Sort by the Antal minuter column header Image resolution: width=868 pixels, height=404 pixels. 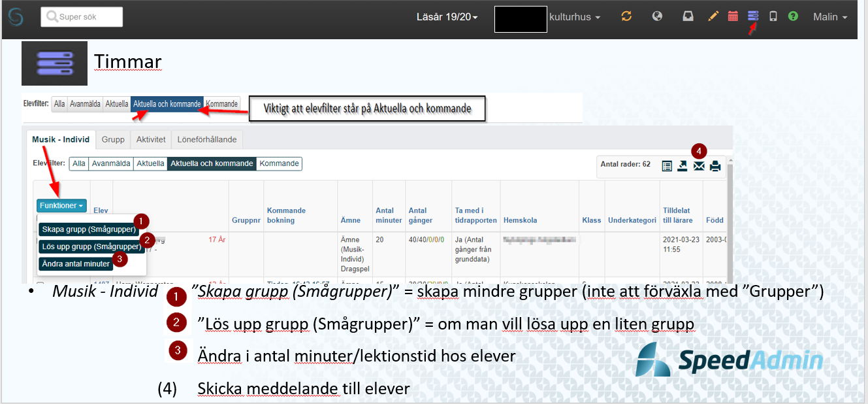(389, 215)
